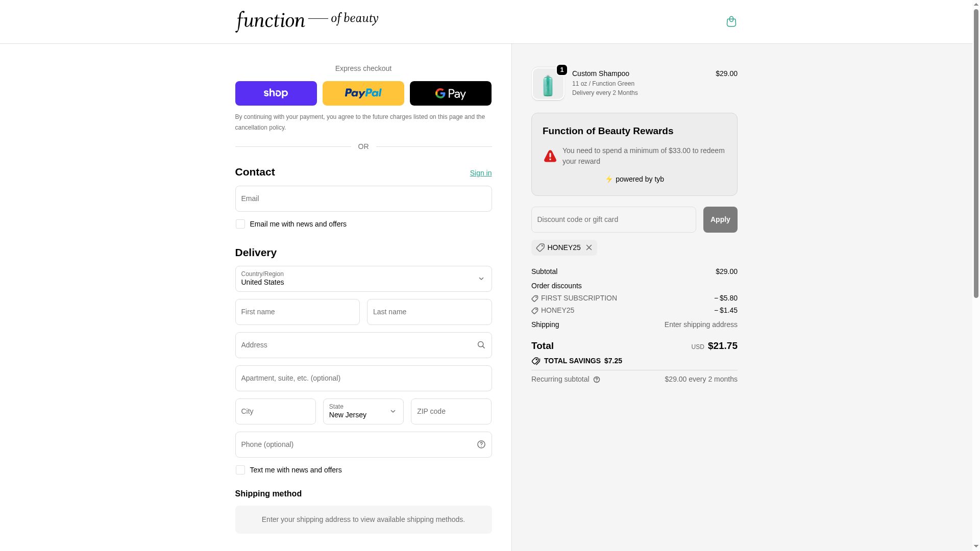Open the shopping bag cart icon
Image resolution: width=980 pixels, height=551 pixels.
click(731, 21)
